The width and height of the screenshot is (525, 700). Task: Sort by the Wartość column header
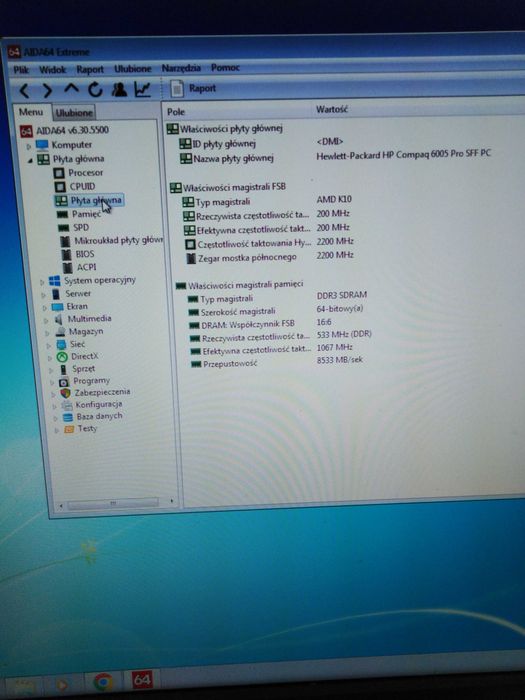tap(332, 109)
